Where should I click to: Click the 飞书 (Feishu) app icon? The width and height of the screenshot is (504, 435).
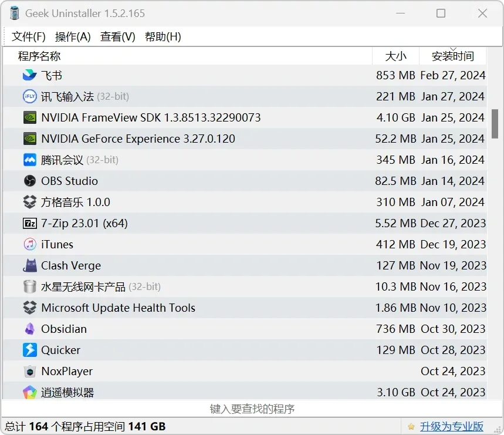[29, 75]
